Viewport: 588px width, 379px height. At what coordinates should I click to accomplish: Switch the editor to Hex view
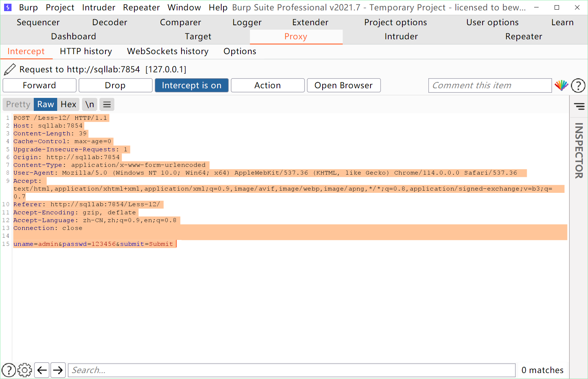click(x=68, y=105)
